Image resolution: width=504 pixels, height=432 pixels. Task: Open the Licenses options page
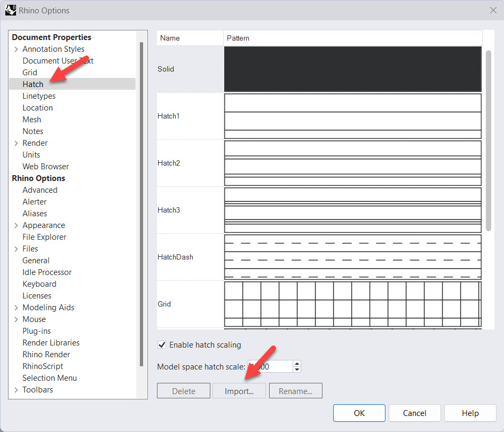click(x=37, y=296)
